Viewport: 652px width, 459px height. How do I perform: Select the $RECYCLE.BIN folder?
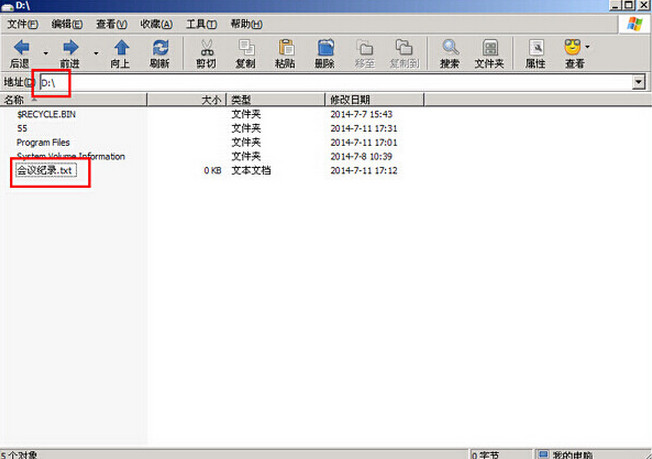(46, 114)
